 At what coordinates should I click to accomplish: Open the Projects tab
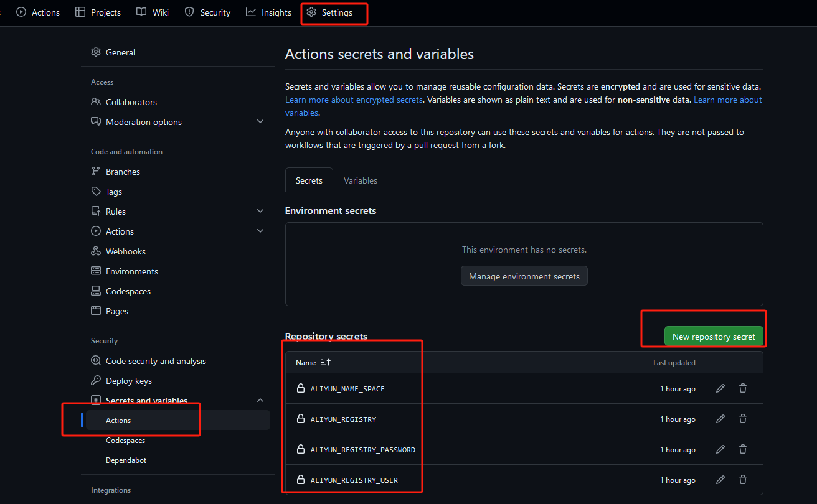[x=98, y=12]
